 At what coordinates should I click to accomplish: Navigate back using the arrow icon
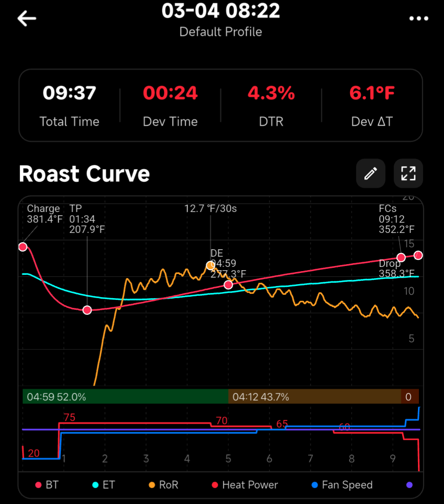pos(27,19)
